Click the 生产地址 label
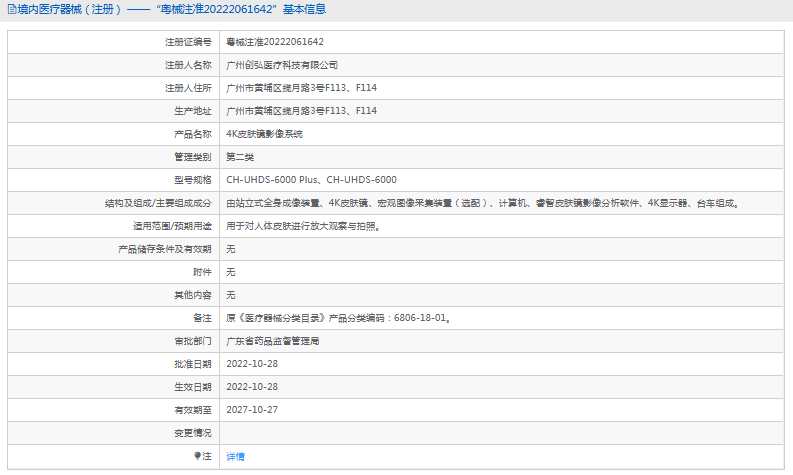 [x=193, y=111]
